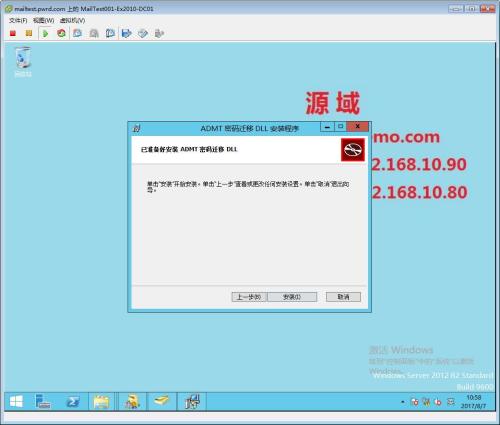This screenshot has width=500, height=425.
Task: Click the floppy drive connect toolbar icon
Action: tap(127, 33)
